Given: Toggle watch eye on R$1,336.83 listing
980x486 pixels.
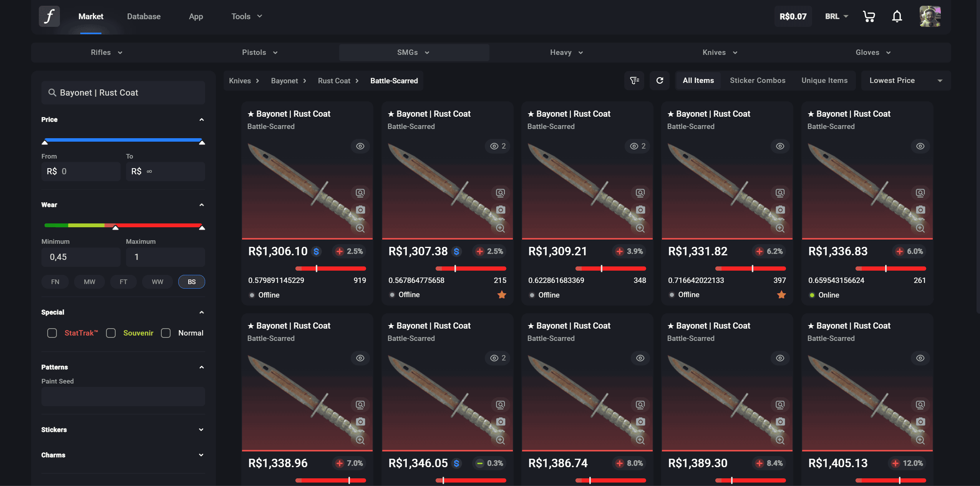Looking at the screenshot, I should (920, 146).
